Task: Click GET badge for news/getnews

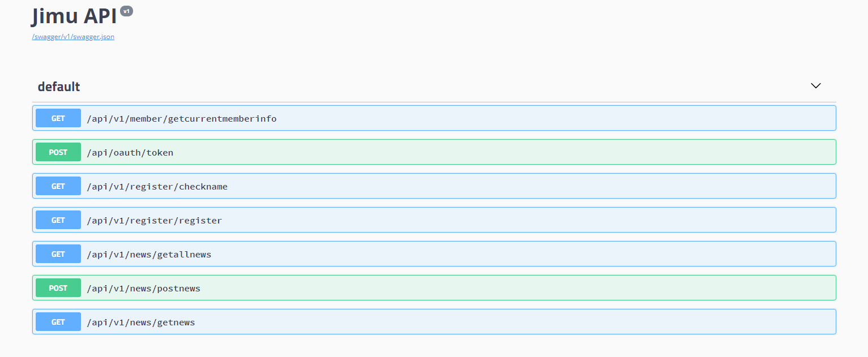Action: click(x=58, y=322)
